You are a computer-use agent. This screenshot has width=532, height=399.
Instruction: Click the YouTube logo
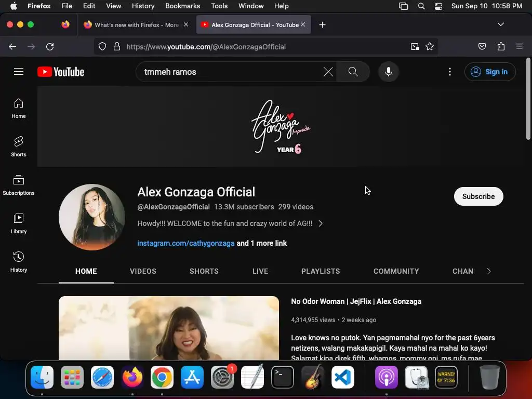pyautogui.click(x=61, y=72)
